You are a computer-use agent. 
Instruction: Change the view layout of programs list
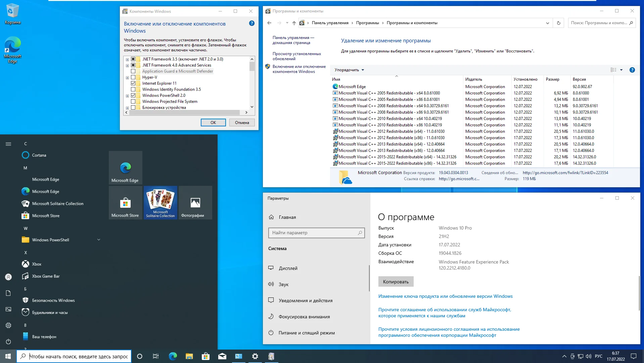click(x=613, y=70)
